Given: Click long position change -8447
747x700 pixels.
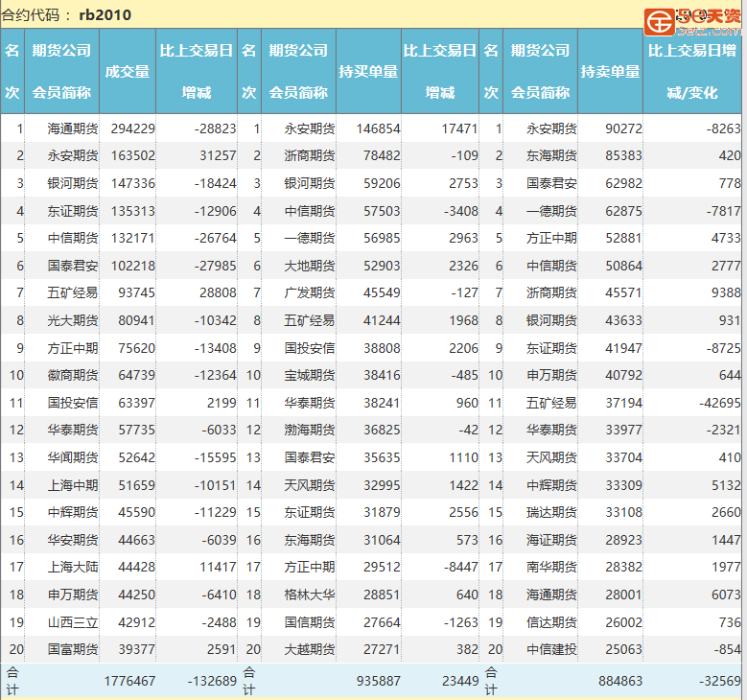Looking at the screenshot, I should point(460,568).
